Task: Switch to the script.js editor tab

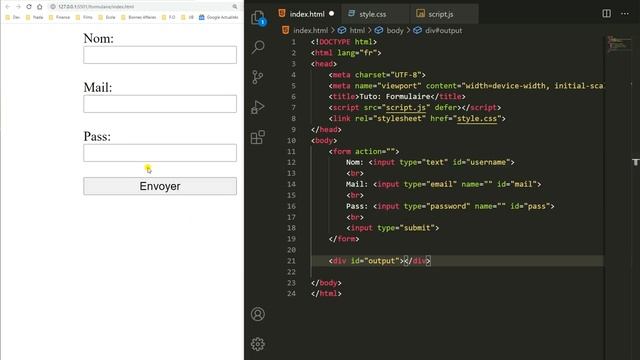Action: pos(440,14)
